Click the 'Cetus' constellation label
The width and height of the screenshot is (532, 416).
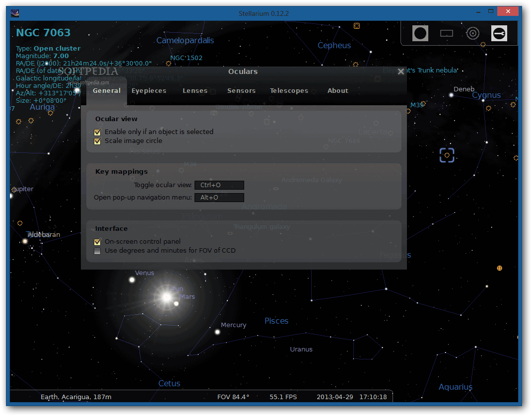pos(169,383)
